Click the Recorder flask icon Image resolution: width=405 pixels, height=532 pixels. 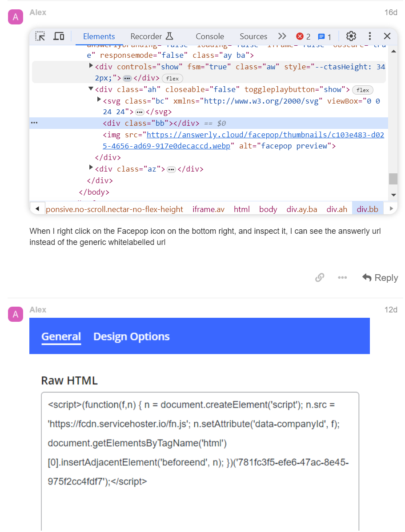pos(169,36)
